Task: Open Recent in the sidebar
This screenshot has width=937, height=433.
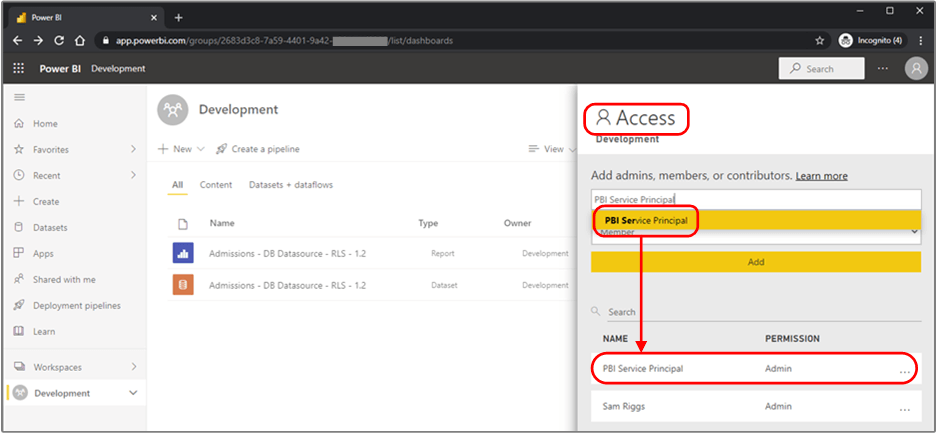Action: coord(47,176)
